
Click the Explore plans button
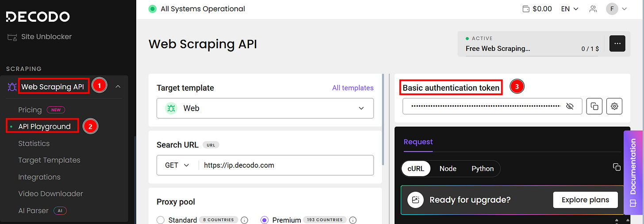click(x=585, y=200)
